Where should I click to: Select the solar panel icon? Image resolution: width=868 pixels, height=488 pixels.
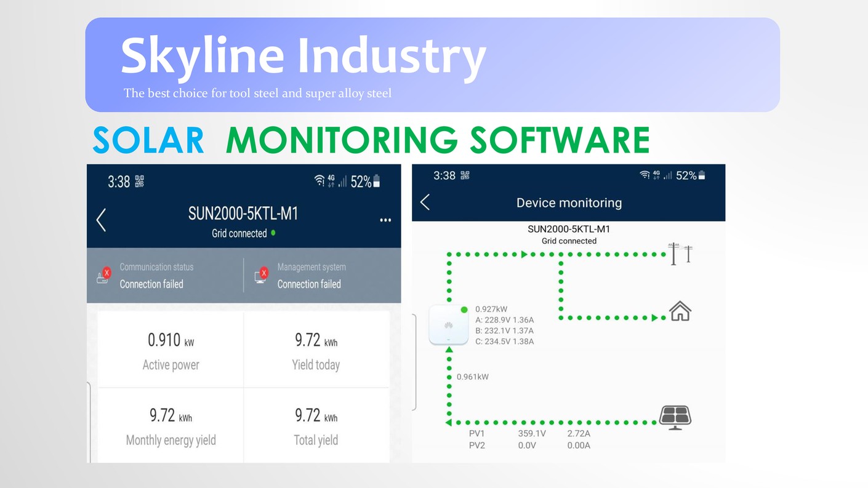pyautogui.click(x=675, y=417)
